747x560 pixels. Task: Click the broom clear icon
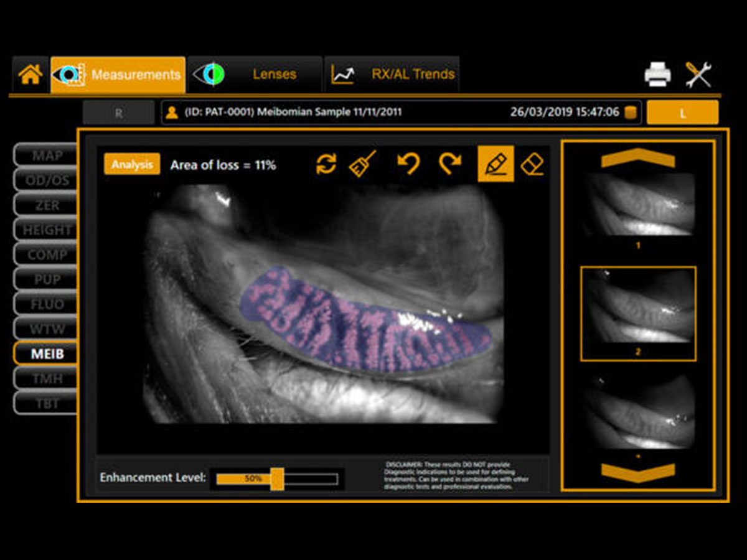[362, 164]
